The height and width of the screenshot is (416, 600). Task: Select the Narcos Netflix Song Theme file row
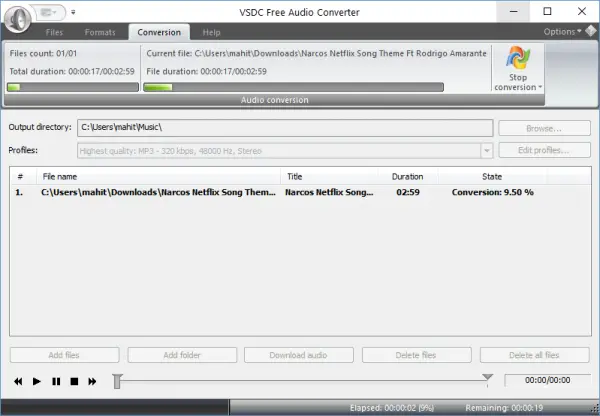click(x=300, y=192)
